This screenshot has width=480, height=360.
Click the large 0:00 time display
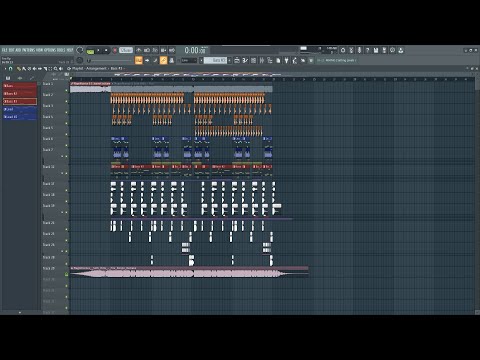pos(195,50)
